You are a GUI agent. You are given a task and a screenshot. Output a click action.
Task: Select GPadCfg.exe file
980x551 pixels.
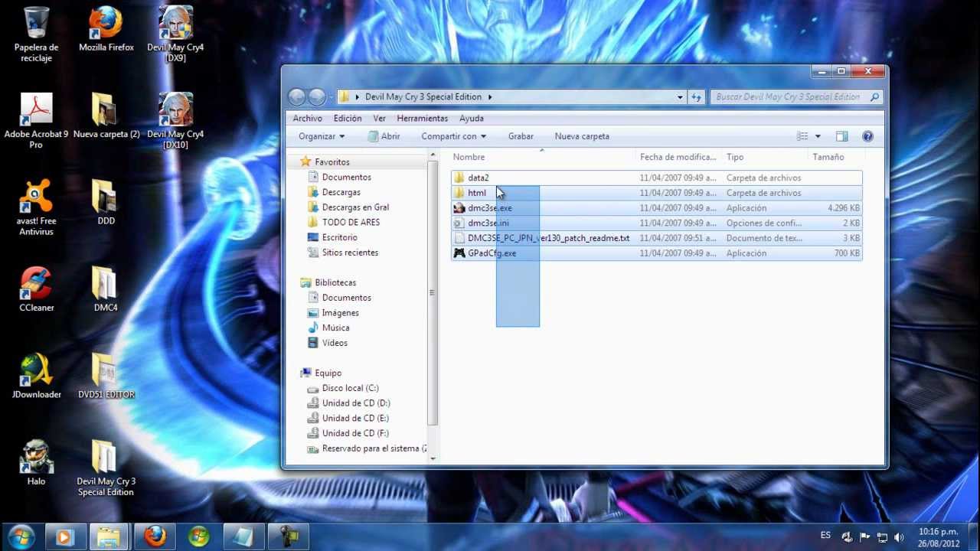(657, 253)
